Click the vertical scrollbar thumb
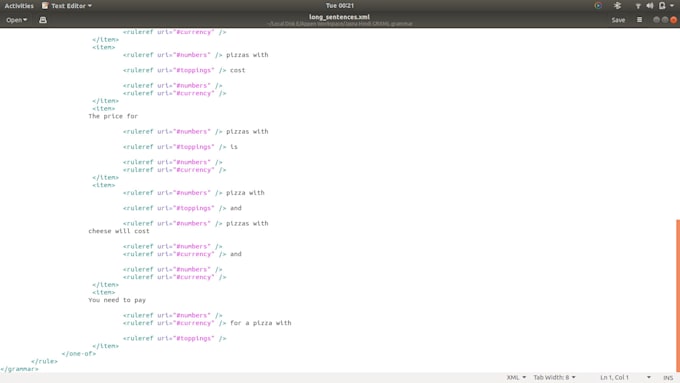This screenshot has width=680, height=383. [x=677, y=295]
